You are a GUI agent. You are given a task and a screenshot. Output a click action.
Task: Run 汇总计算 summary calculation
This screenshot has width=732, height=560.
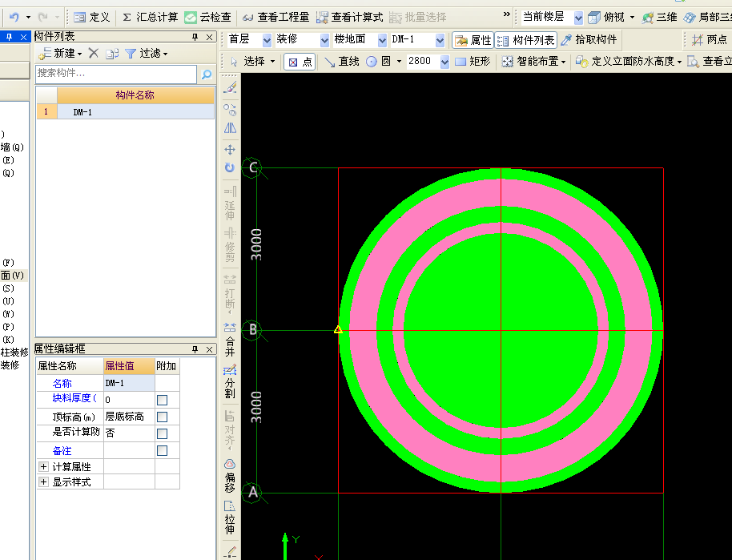click(x=150, y=18)
